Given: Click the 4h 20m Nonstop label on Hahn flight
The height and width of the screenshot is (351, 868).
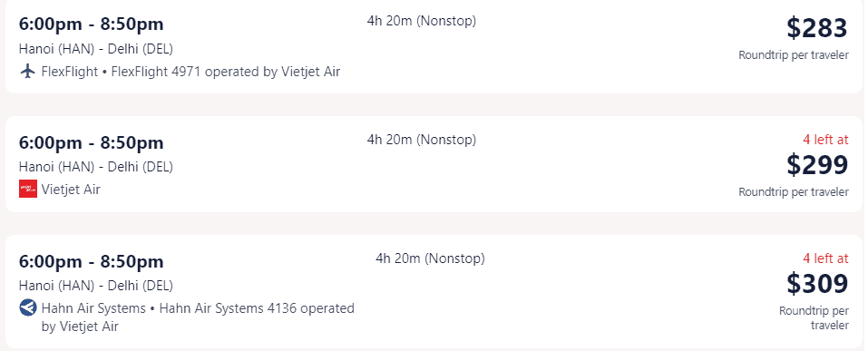Looking at the screenshot, I should coord(430,258).
